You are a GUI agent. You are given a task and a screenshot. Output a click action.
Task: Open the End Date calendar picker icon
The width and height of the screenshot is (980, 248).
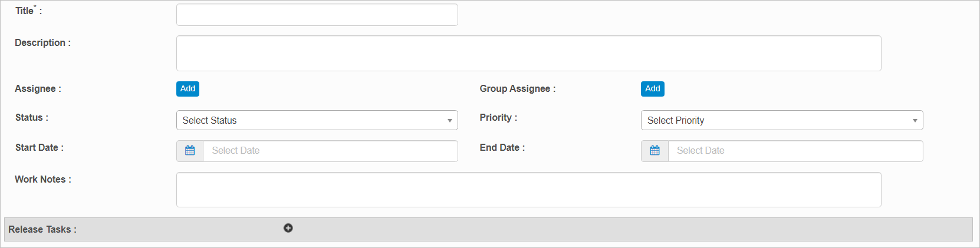click(x=655, y=151)
